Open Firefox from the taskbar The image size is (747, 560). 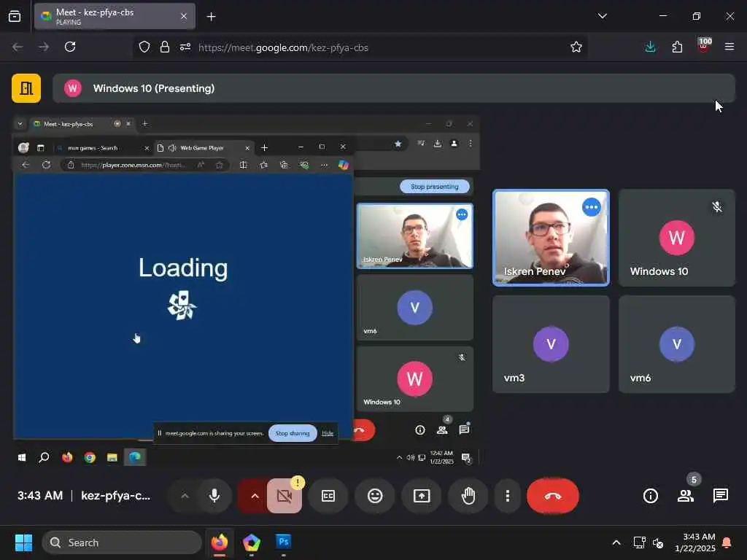tap(220, 542)
